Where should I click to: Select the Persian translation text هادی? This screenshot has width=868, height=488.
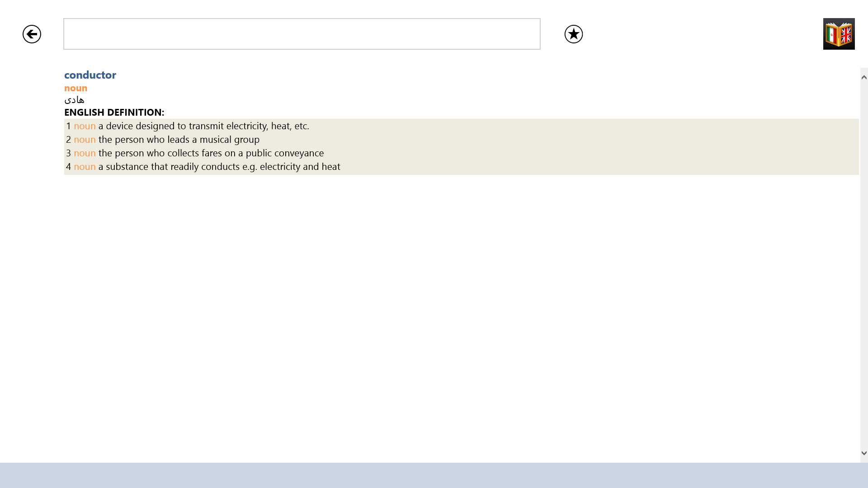tap(74, 99)
